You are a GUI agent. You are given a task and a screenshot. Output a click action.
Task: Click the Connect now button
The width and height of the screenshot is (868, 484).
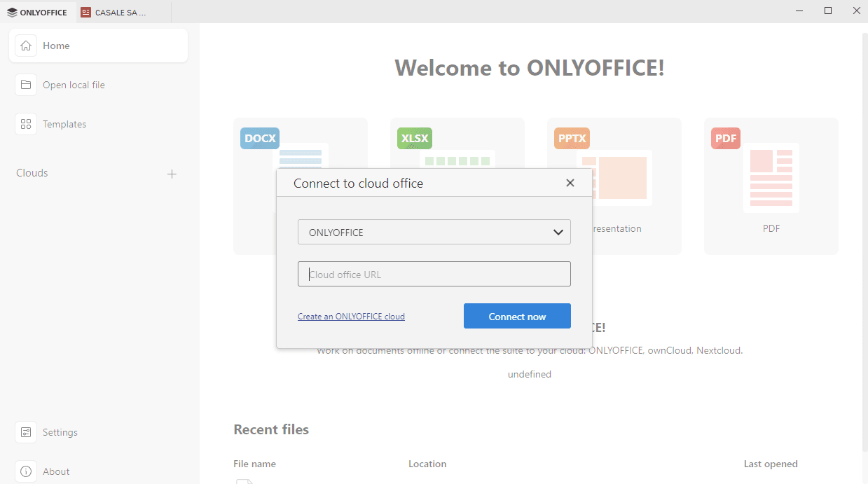(x=517, y=316)
